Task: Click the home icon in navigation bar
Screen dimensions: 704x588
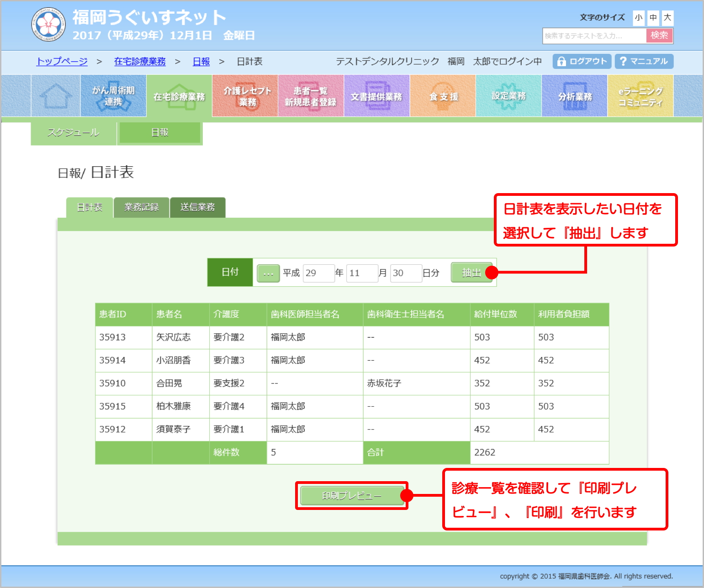Action: 56,96
